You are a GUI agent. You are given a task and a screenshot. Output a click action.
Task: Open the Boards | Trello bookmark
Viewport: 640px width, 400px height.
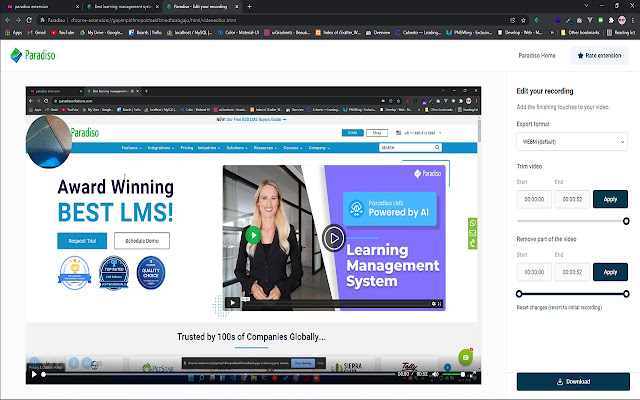click(145, 32)
